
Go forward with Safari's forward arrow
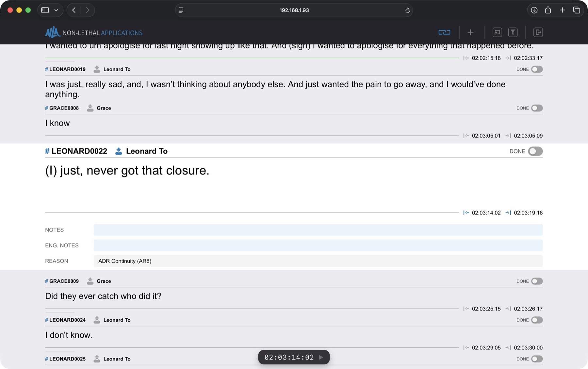tap(88, 10)
